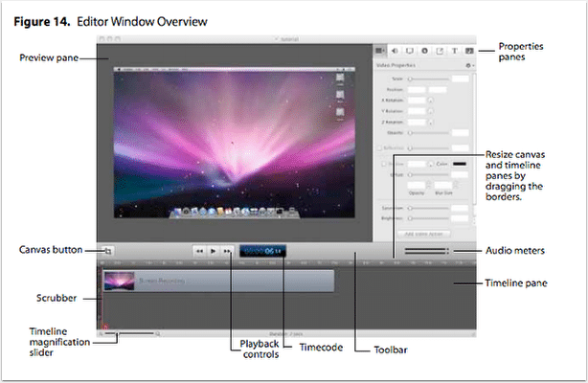The image size is (588, 383).
Task: Open the Audio Properties speaker icon
Action: [x=395, y=51]
